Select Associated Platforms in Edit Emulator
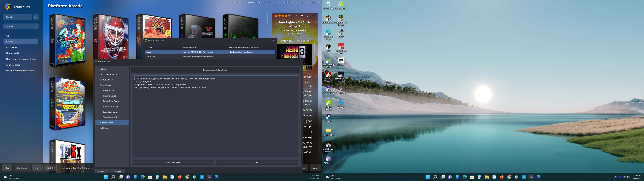 coord(112,74)
